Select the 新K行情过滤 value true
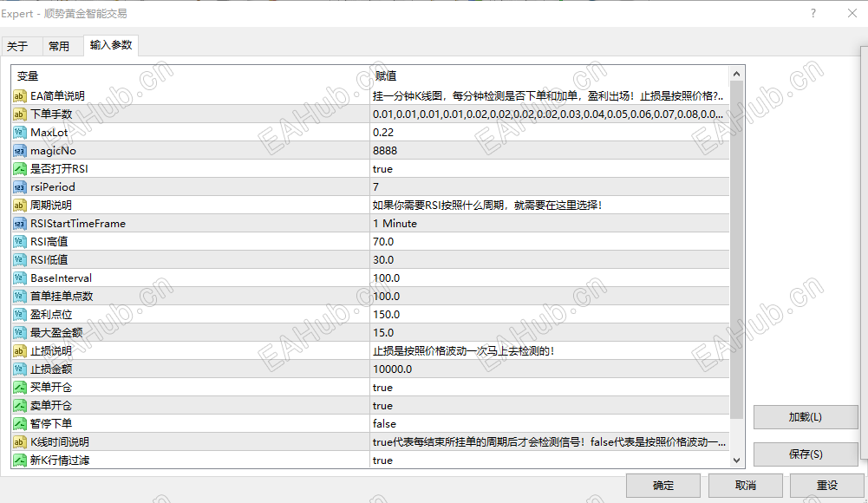Image resolution: width=868 pixels, height=503 pixels. 382,461
